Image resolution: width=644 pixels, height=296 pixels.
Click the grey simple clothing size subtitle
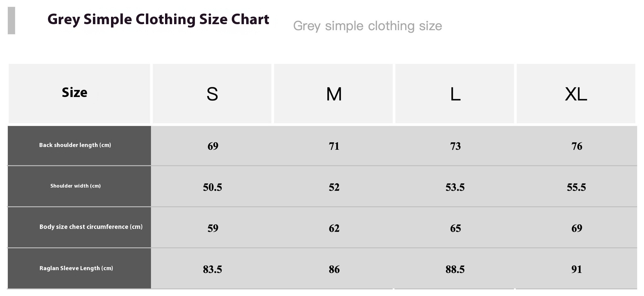coord(368,26)
